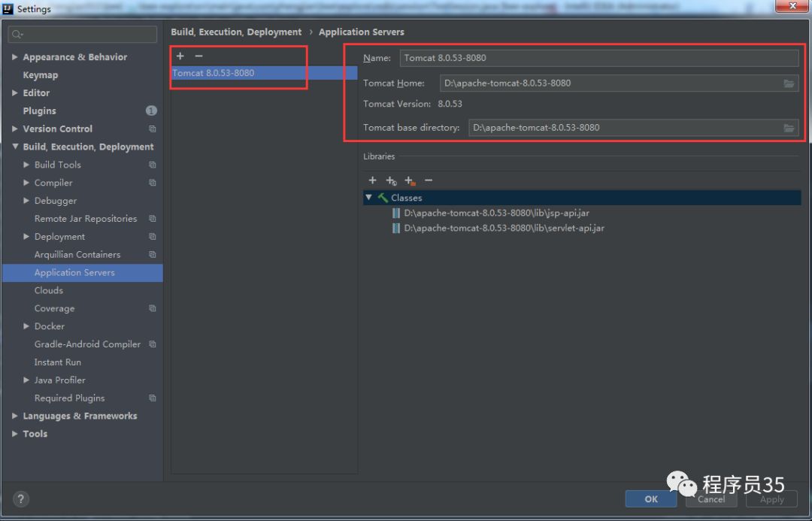Close the Settings dialog window
This screenshot has height=521, width=812.
click(792, 6)
